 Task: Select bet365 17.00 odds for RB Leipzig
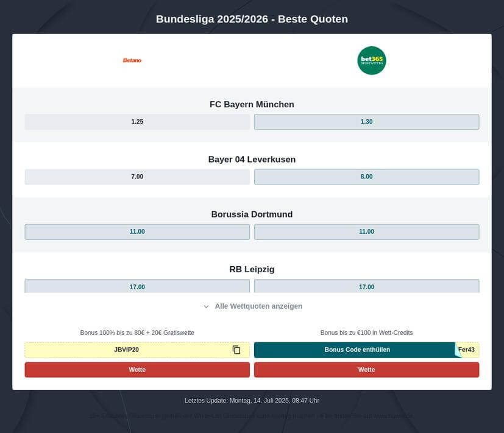366,286
